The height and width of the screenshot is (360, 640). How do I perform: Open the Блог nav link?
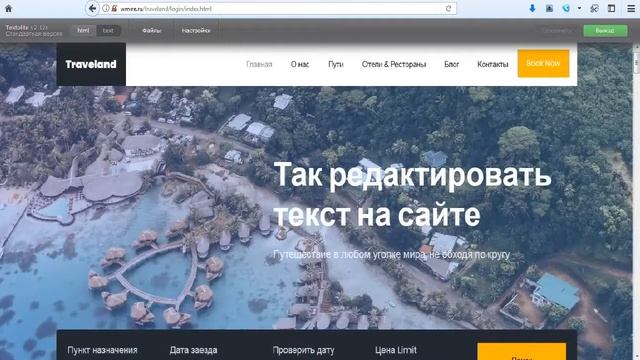point(451,64)
